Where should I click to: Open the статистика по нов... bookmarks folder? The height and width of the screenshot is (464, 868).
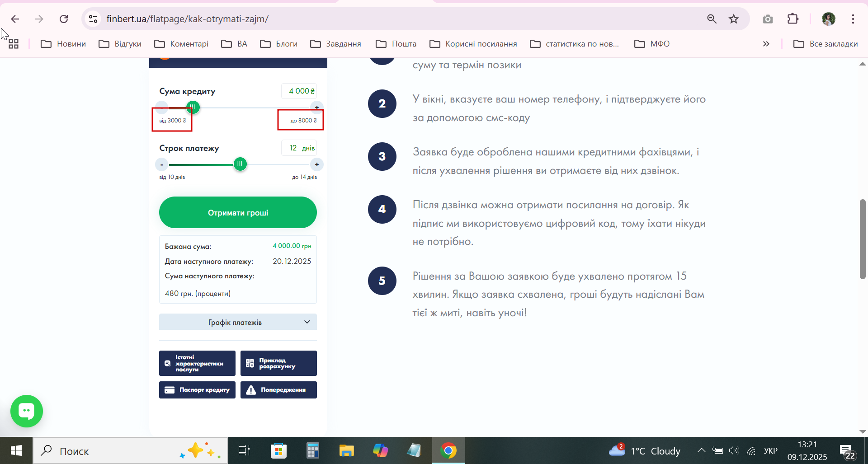pyautogui.click(x=575, y=44)
